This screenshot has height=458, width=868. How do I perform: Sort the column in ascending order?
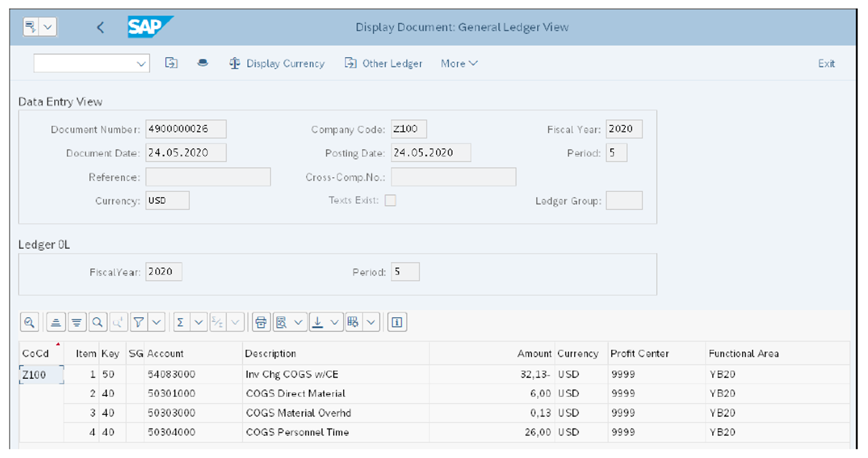coord(55,322)
